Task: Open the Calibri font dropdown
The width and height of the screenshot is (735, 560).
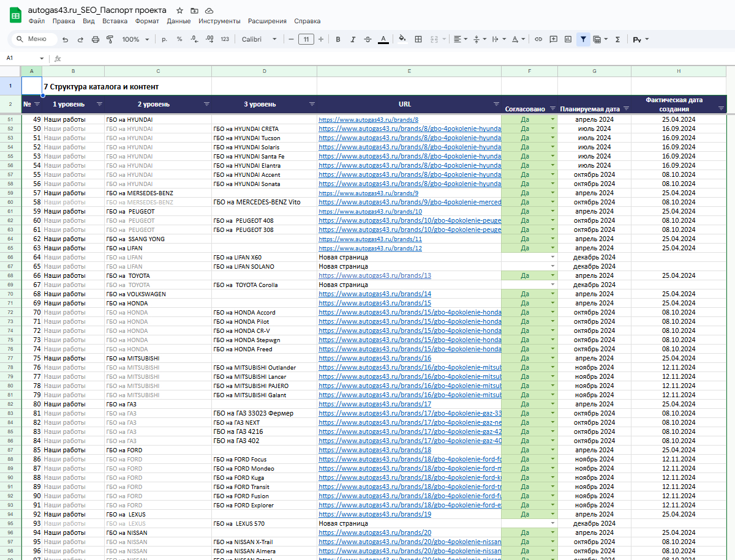Action: tap(259, 39)
